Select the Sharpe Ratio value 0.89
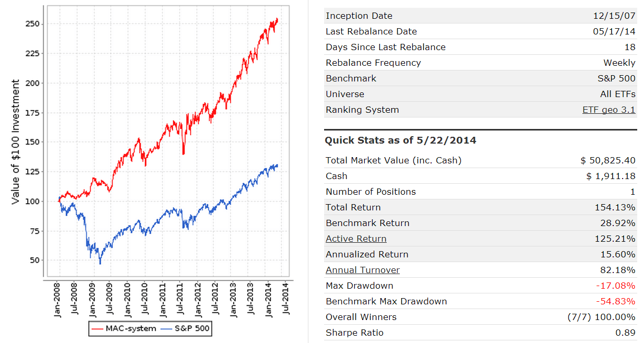This screenshot has width=644, height=343. click(x=626, y=333)
